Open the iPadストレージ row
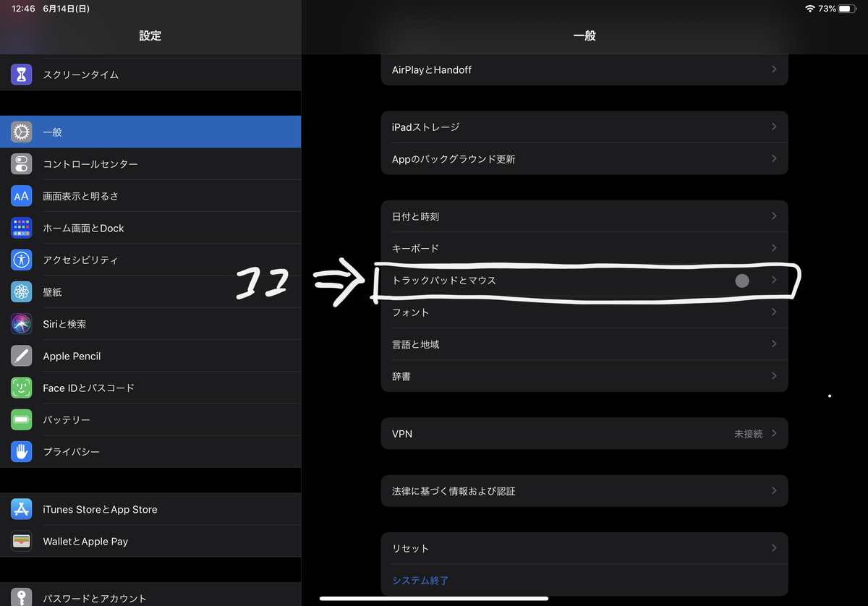The width and height of the screenshot is (868, 606). (x=584, y=127)
